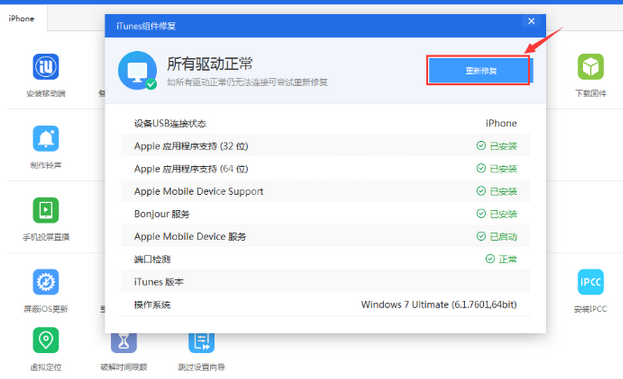Click the 所有驱动正常 heading
Image resolution: width=623 pixels, height=379 pixels.
pos(210,64)
